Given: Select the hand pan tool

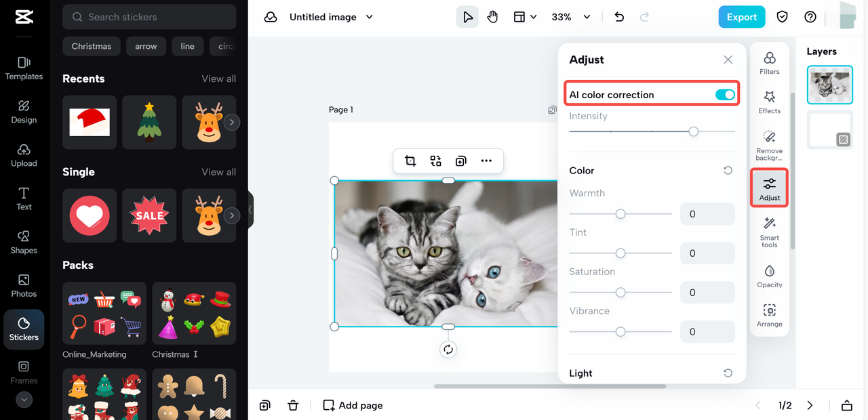Looking at the screenshot, I should (492, 17).
